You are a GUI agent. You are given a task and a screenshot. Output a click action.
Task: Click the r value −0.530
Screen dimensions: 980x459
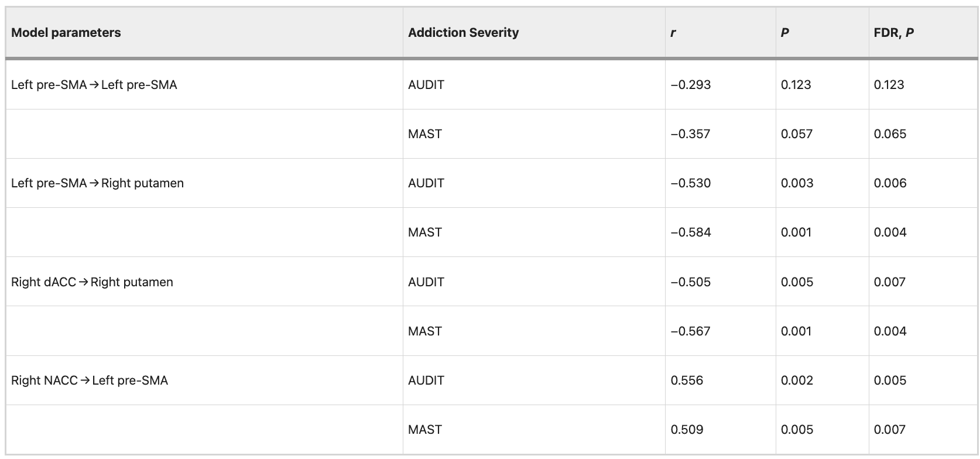pos(690,183)
